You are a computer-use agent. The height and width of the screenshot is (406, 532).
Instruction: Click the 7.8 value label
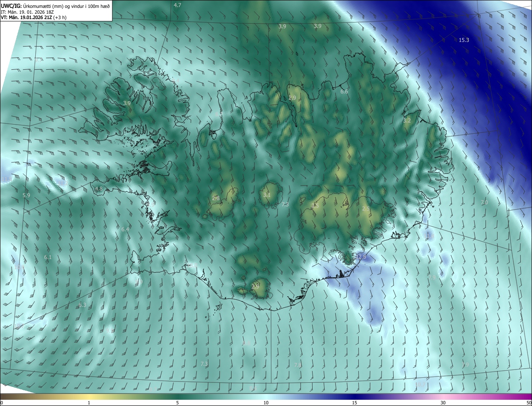(x=298, y=364)
